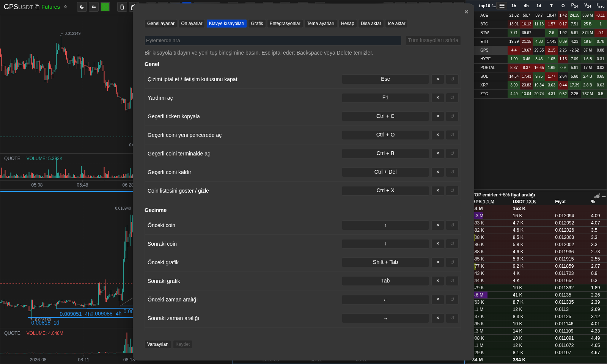Reset the Shift + Tab shortcut
Image resolution: width=607 pixels, height=364 pixels.
point(452,262)
